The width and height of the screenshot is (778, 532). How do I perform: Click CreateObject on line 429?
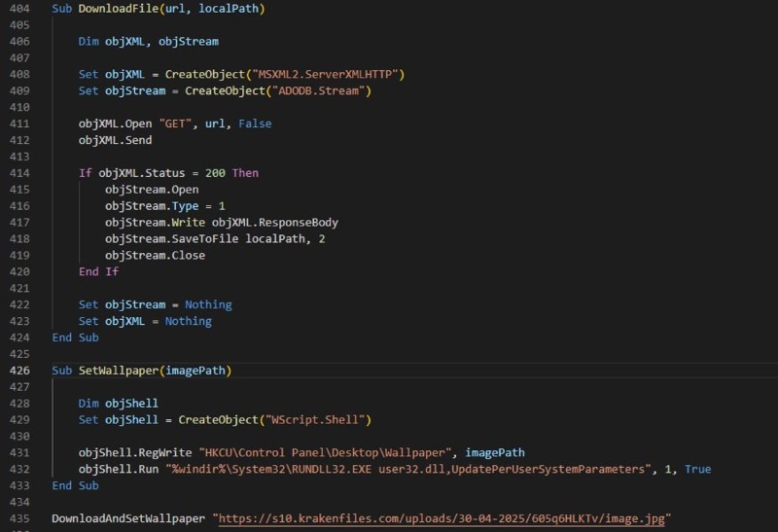pyautogui.click(x=218, y=420)
